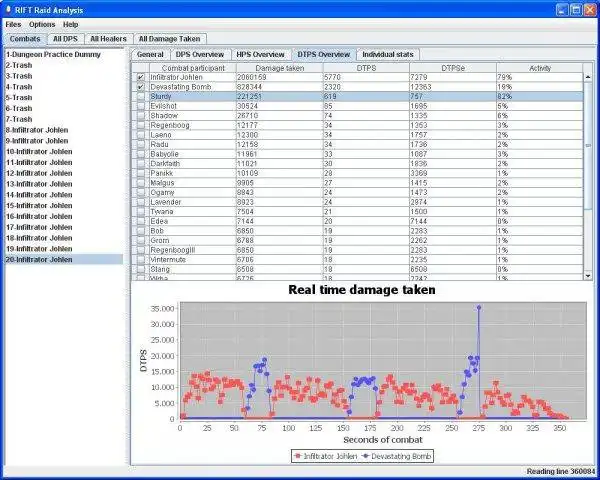Viewport: 600px width, 480px height.
Task: Select 20-Infiltrator Johlen combat
Action: (x=64, y=260)
